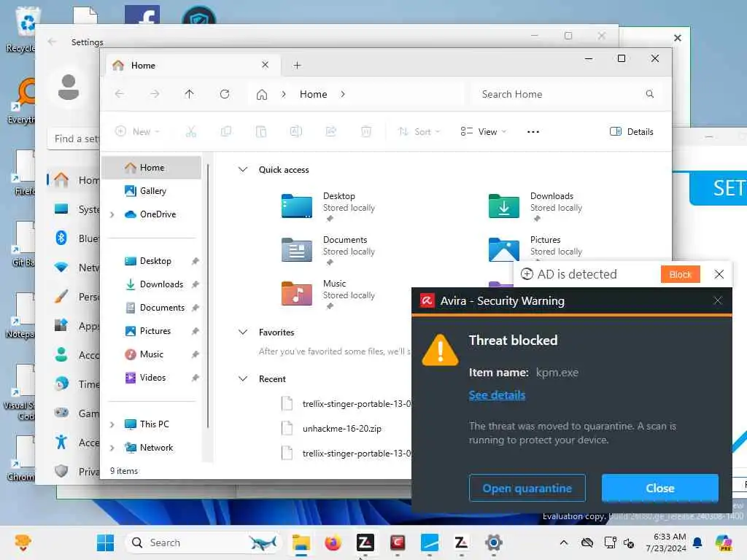Image resolution: width=747 pixels, height=560 pixels.
Task: Click the chevron after Home in address bar
Action: click(x=343, y=94)
